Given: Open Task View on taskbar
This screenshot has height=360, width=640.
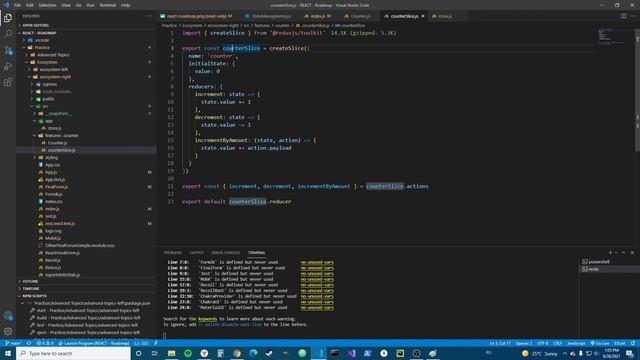Looking at the screenshot, I should [x=155, y=353].
